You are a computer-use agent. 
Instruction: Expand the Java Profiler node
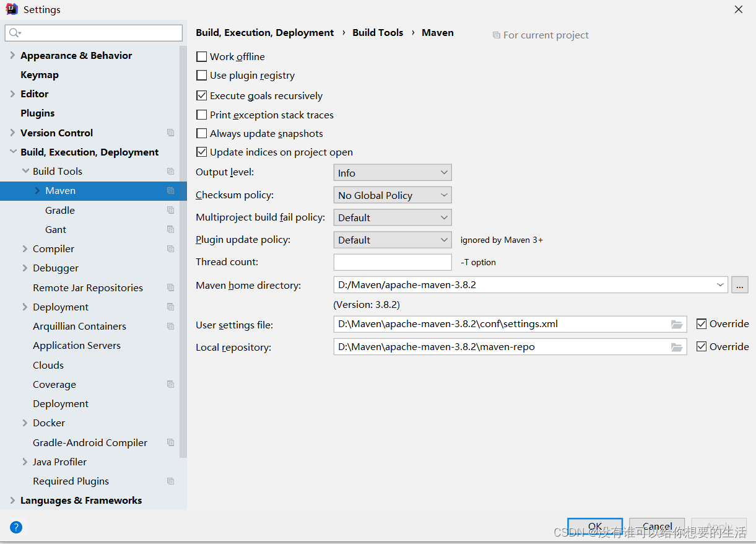(25, 462)
